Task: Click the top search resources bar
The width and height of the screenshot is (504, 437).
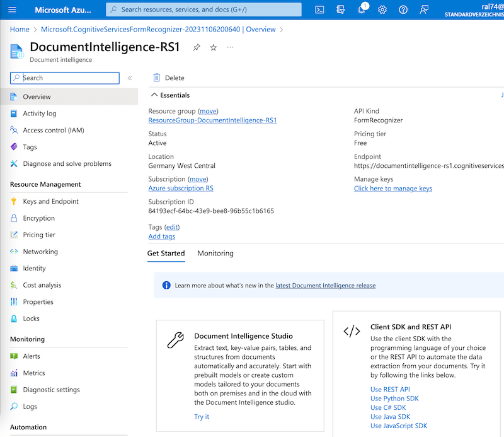Action: point(202,9)
